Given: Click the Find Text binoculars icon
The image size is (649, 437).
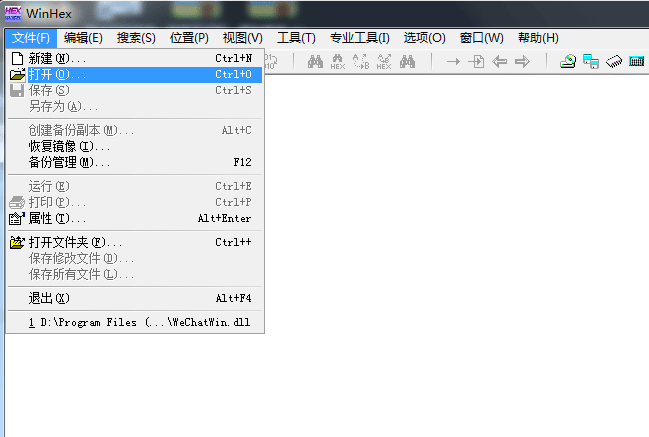Looking at the screenshot, I should 315,62.
